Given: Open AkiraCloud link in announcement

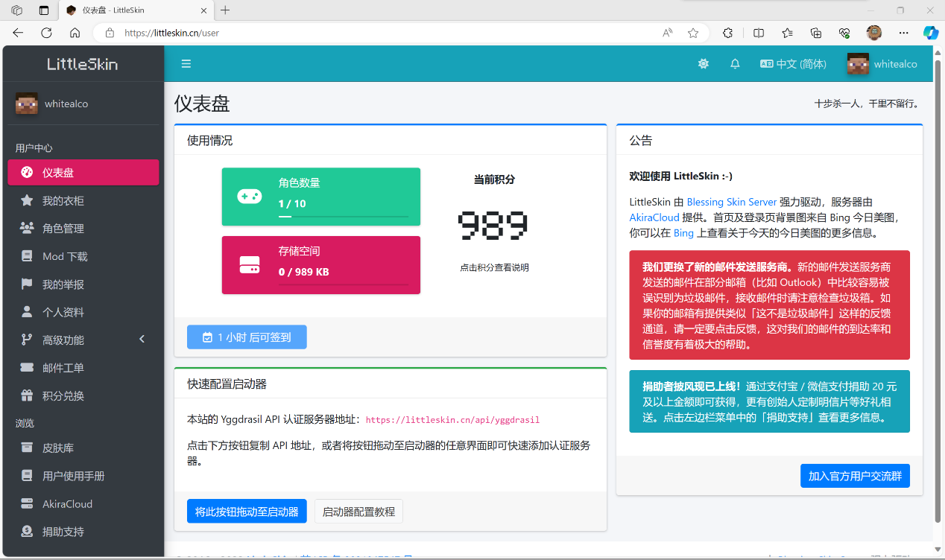Looking at the screenshot, I should (x=654, y=217).
